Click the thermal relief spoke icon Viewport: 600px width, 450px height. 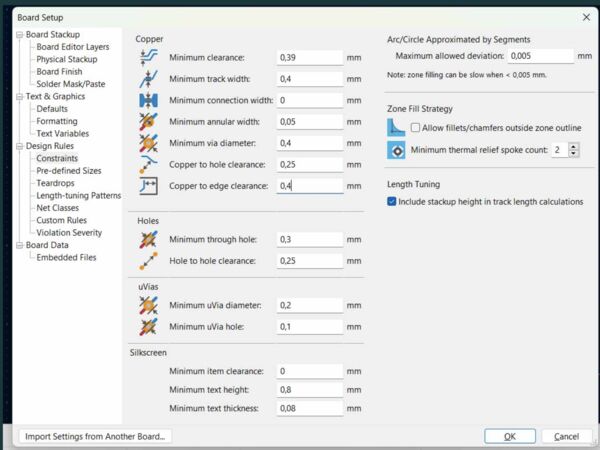coord(396,150)
